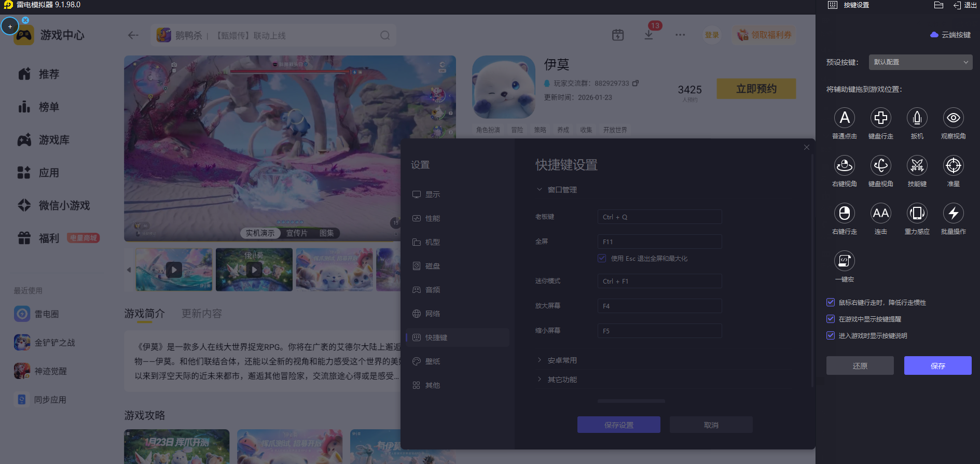
Task: Open the 网络 settings tab
Action: coord(457,314)
